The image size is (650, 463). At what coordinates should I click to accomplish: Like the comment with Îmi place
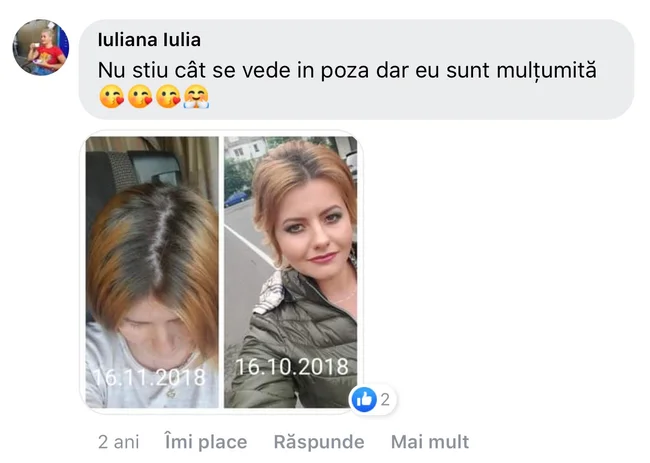pyautogui.click(x=206, y=442)
